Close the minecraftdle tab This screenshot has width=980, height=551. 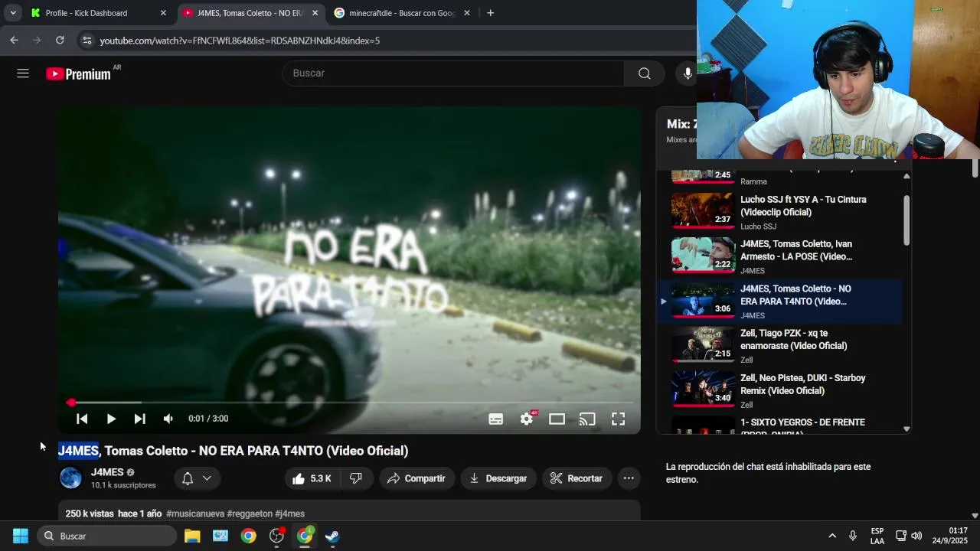click(467, 13)
